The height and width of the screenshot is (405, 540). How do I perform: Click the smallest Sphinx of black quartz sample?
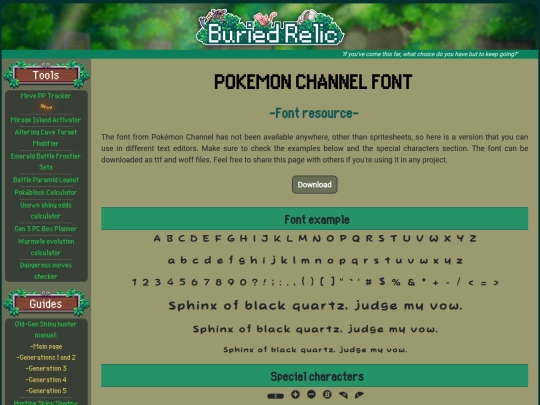coord(315,350)
